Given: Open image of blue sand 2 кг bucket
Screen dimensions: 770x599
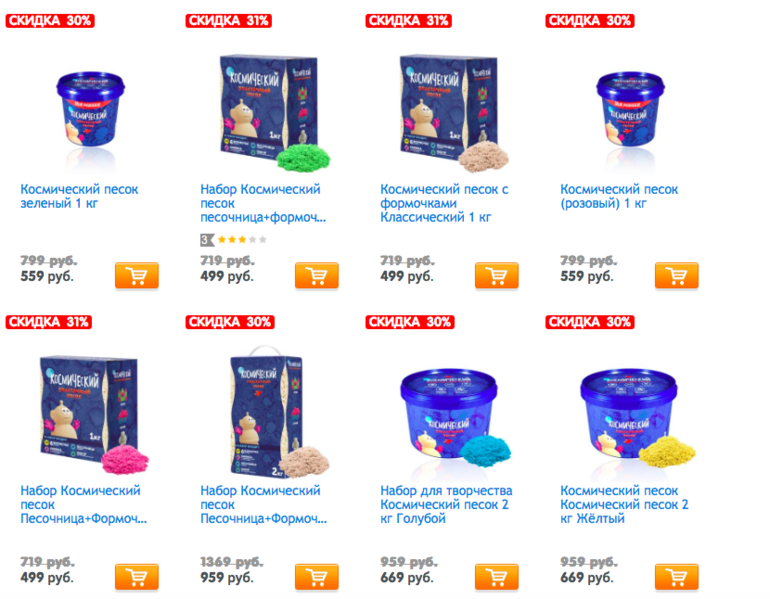Looking at the screenshot, I should [x=455, y=417].
